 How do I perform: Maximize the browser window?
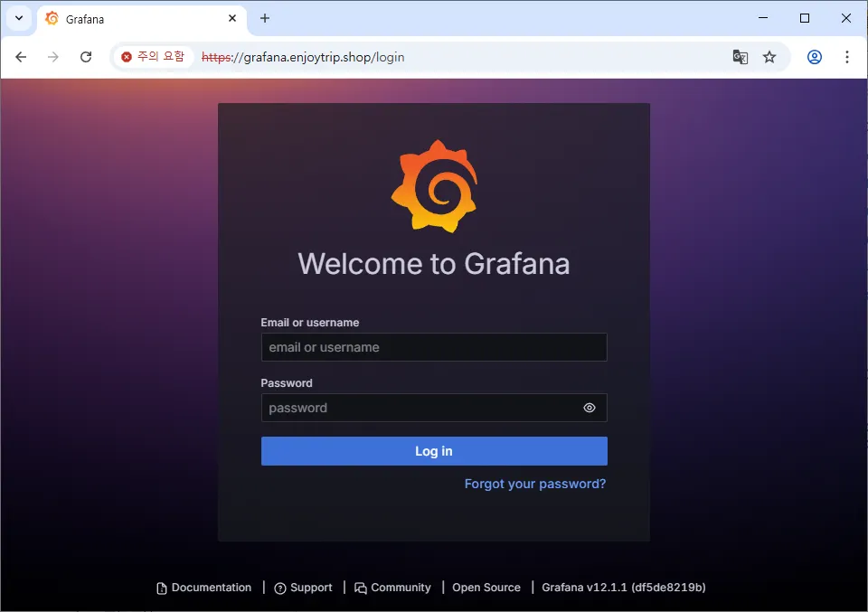805,18
